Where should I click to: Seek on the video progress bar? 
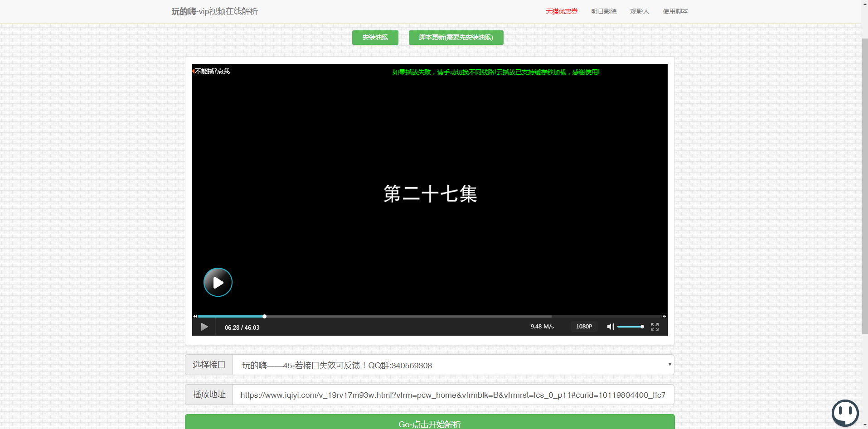click(x=430, y=316)
